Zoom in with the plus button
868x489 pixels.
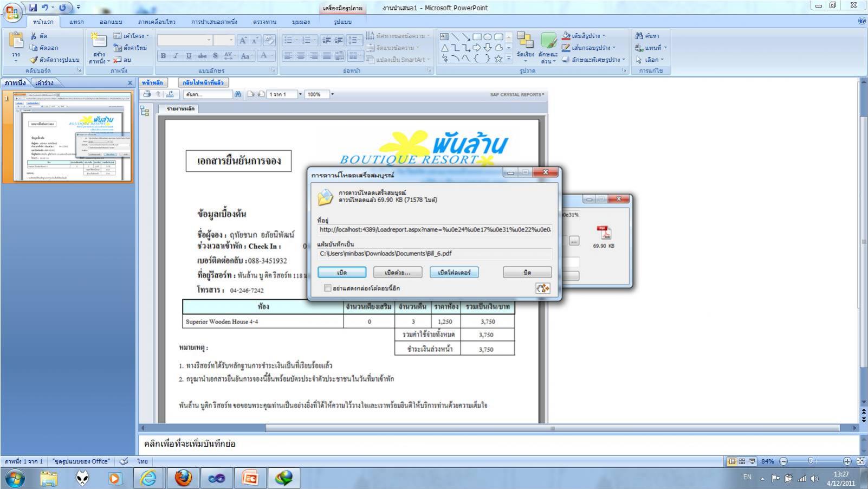click(x=847, y=461)
